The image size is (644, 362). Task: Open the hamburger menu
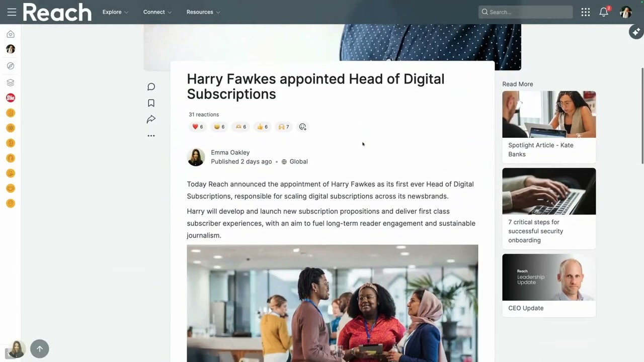pyautogui.click(x=12, y=12)
